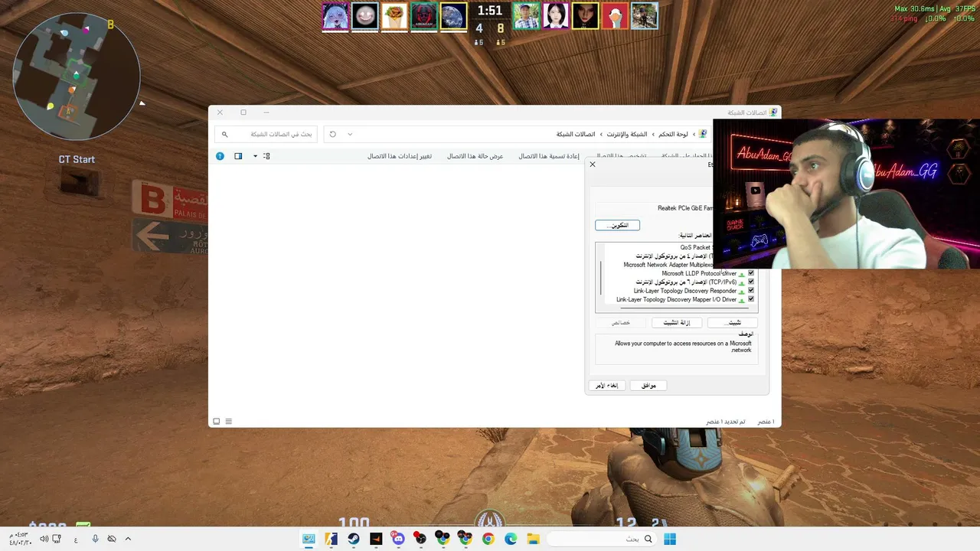Click the magnifier icon in the search box

coord(224,134)
